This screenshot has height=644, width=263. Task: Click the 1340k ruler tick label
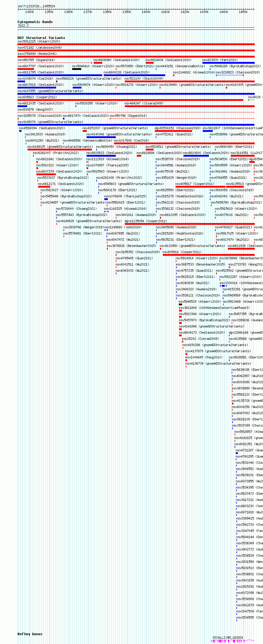30,12
